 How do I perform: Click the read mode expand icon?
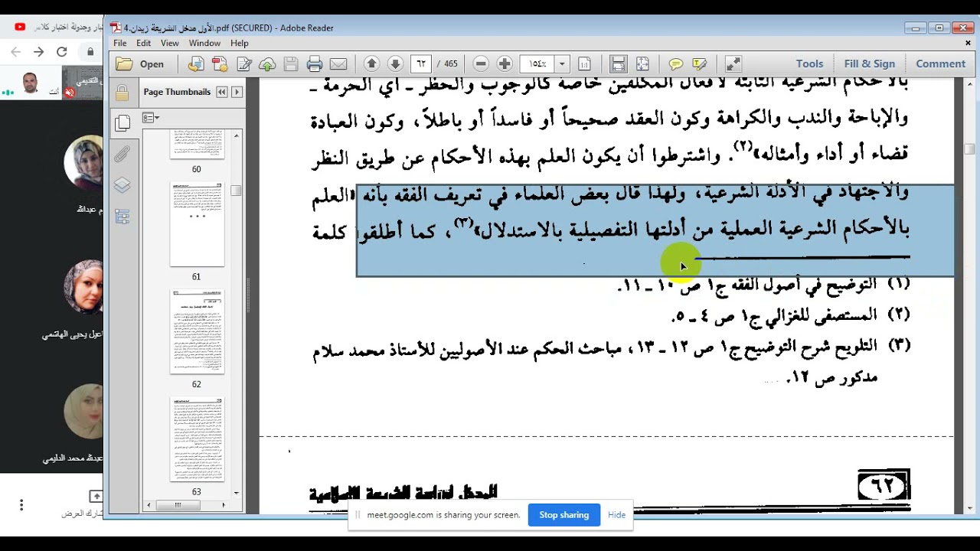733,64
